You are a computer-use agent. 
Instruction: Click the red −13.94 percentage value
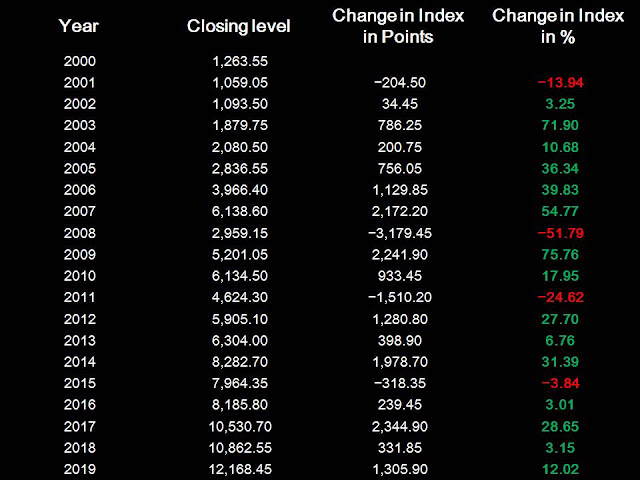coord(560,83)
